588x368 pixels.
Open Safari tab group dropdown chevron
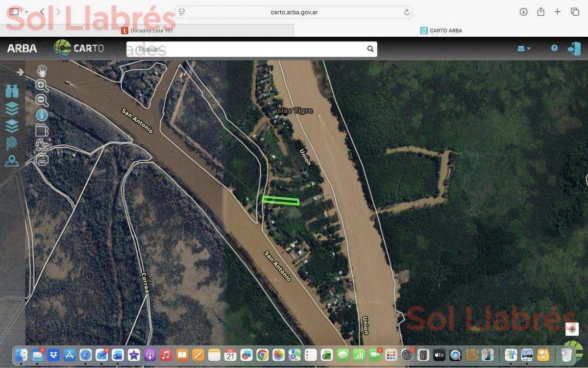(26, 12)
